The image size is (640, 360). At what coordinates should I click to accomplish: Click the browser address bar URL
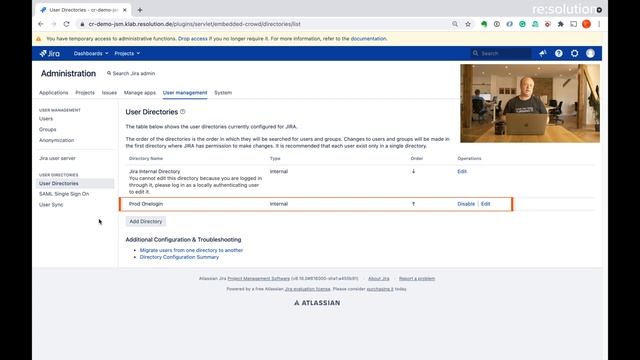tap(194, 24)
